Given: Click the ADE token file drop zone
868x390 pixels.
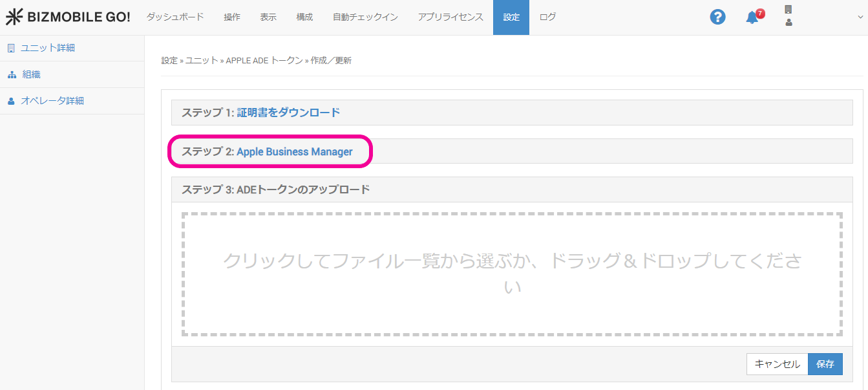Looking at the screenshot, I should (512, 274).
